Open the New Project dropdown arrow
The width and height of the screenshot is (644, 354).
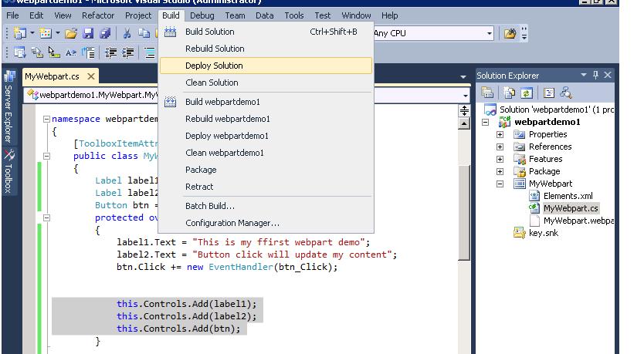click(32, 33)
